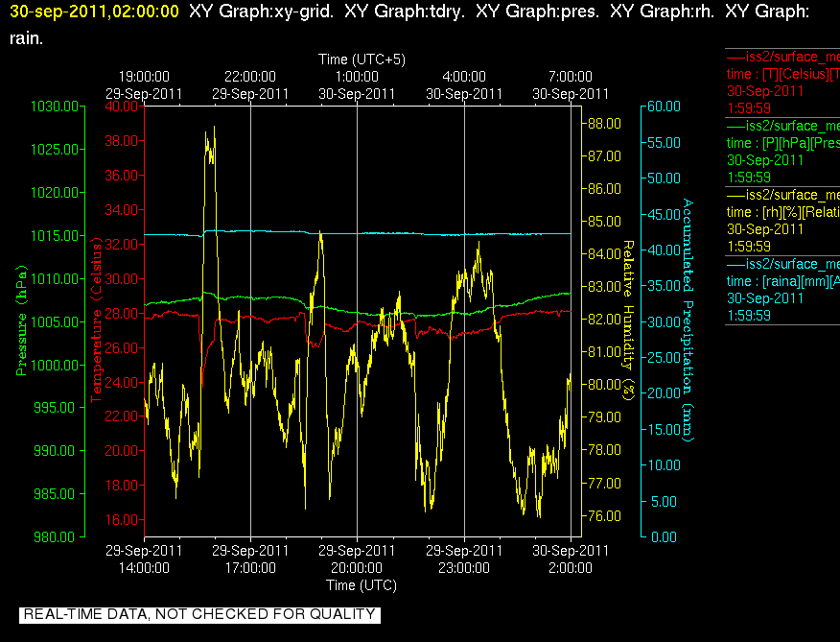Click the bottom axis label '2:00:00'
This screenshot has height=642, width=840.
571,568
